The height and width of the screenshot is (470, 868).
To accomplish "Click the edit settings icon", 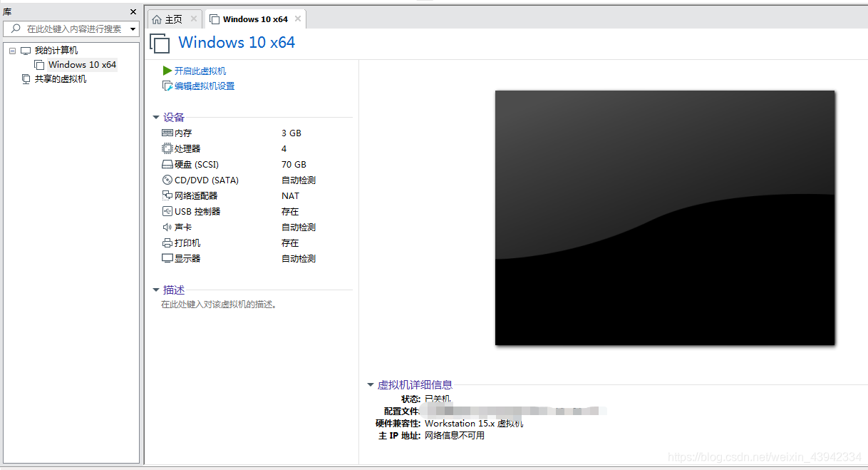I will (x=167, y=86).
